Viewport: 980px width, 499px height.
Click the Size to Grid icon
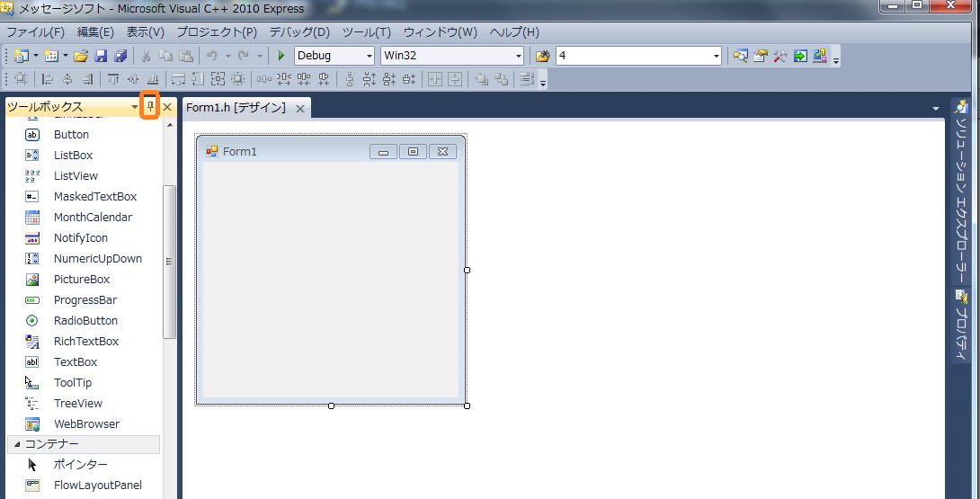238,79
